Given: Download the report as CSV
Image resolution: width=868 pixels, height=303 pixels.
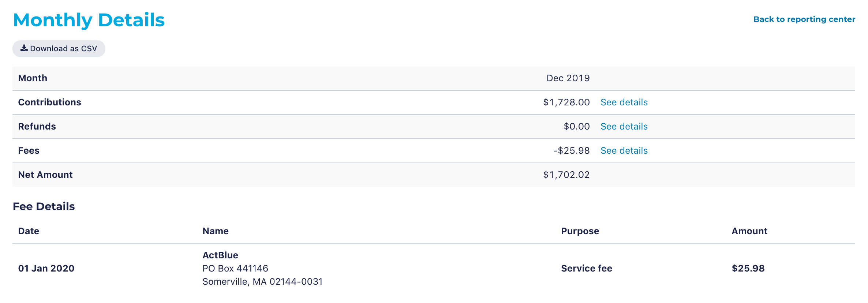Looking at the screenshot, I should (x=59, y=49).
